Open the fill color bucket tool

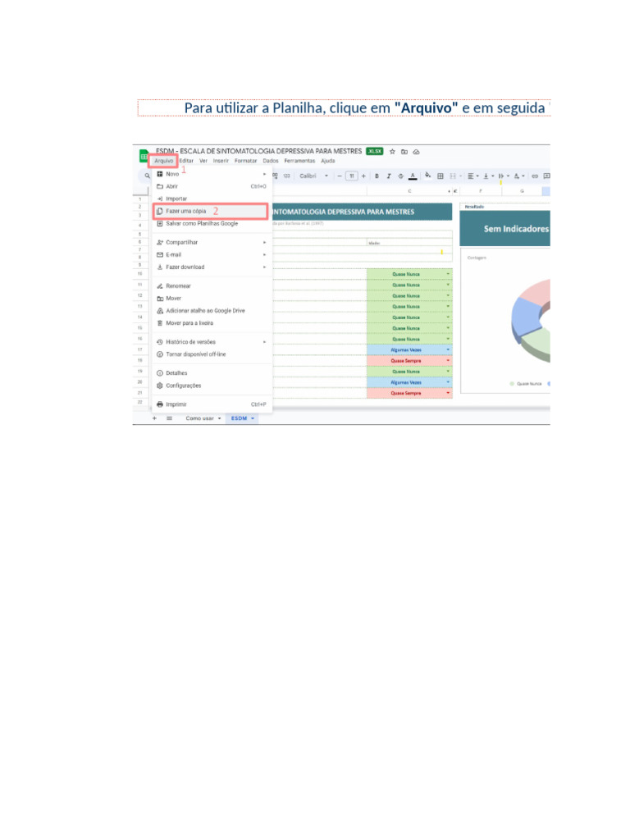(x=427, y=176)
